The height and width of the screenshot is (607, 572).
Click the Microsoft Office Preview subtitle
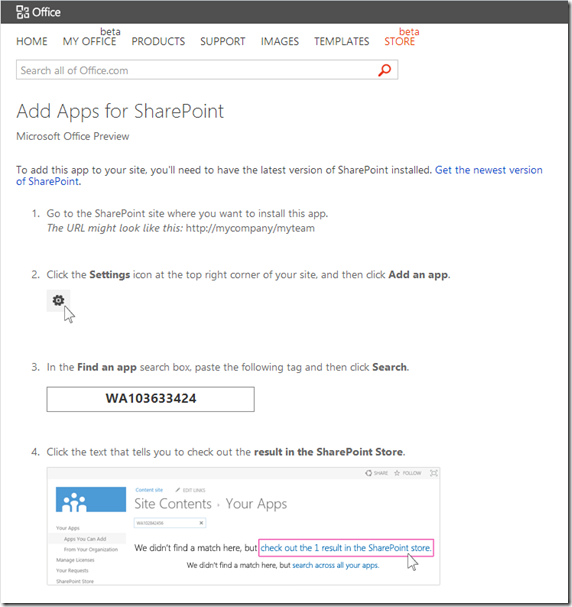coord(73,136)
